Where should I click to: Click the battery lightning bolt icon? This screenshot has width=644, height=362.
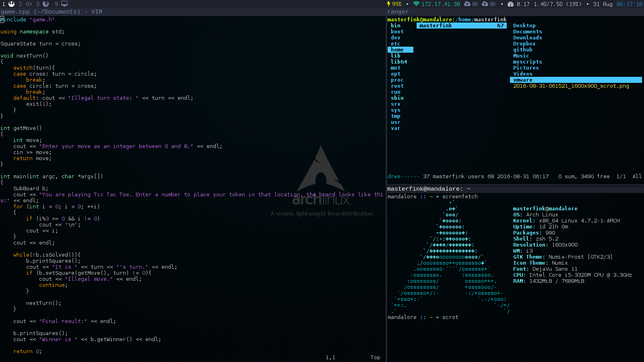click(x=389, y=4)
